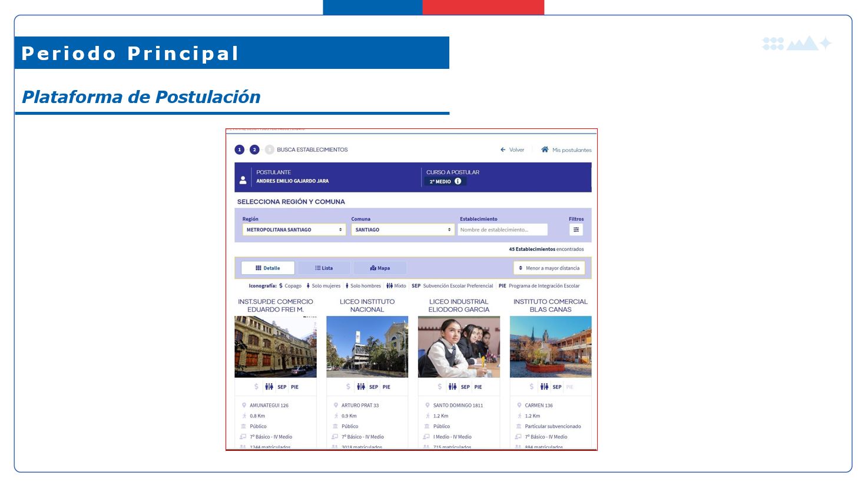Viewport: 868px width, 488px height.
Task: Click the Establecimiento name search field
Action: click(502, 230)
